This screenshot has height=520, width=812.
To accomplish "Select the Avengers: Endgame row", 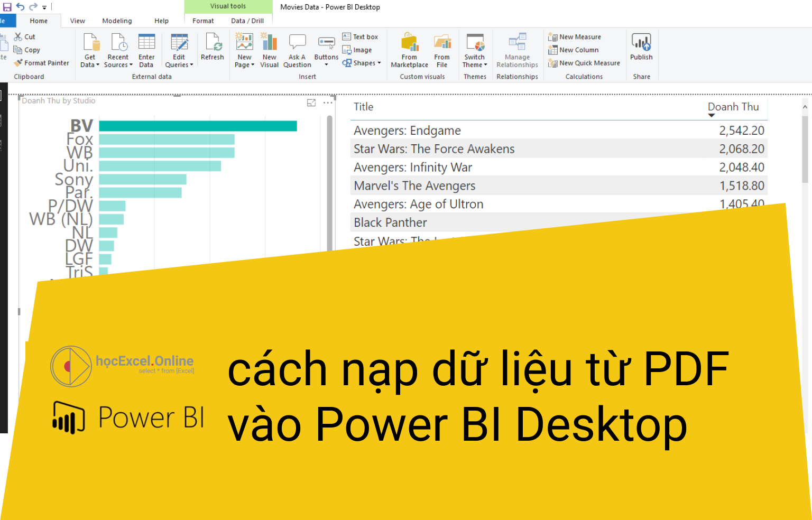I will click(559, 131).
